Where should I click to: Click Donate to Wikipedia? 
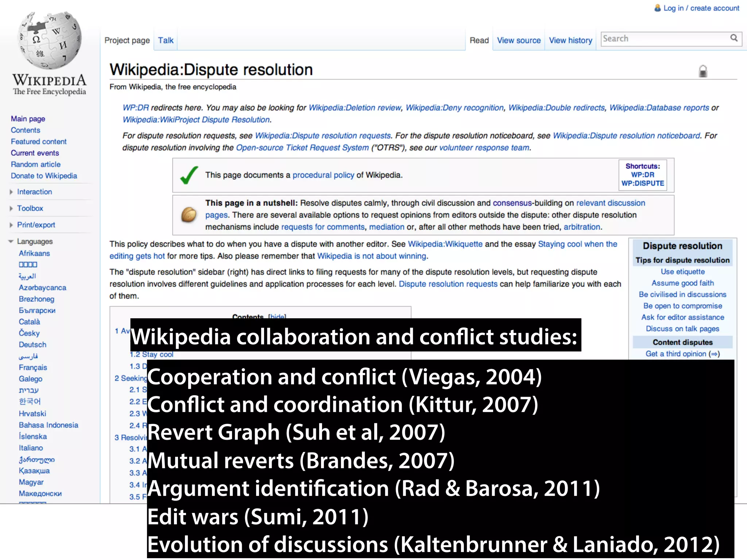(44, 176)
